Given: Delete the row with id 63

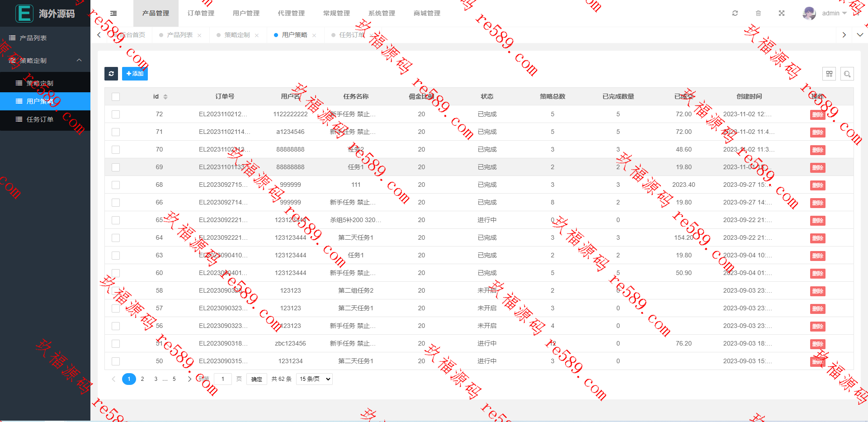Looking at the screenshot, I should 817,256.
